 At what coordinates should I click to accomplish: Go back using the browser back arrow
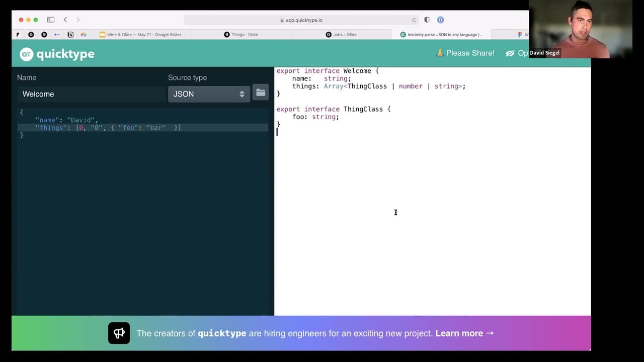pos(65,20)
